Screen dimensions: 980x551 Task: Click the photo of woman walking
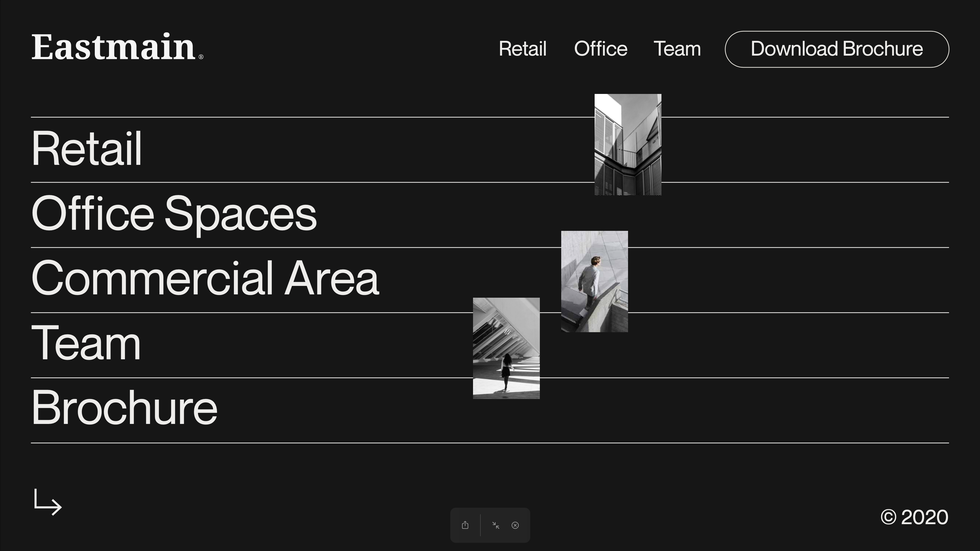(x=506, y=348)
